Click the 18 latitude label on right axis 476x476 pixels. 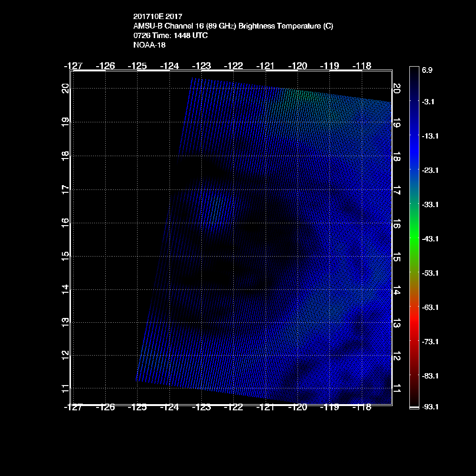(397, 157)
